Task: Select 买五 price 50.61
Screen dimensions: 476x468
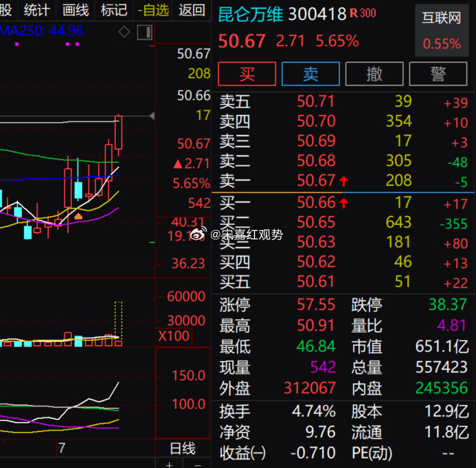Action: coord(316,281)
